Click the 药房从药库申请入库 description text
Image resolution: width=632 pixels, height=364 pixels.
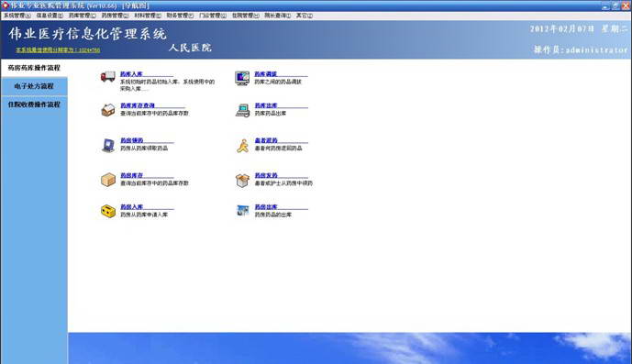144,215
